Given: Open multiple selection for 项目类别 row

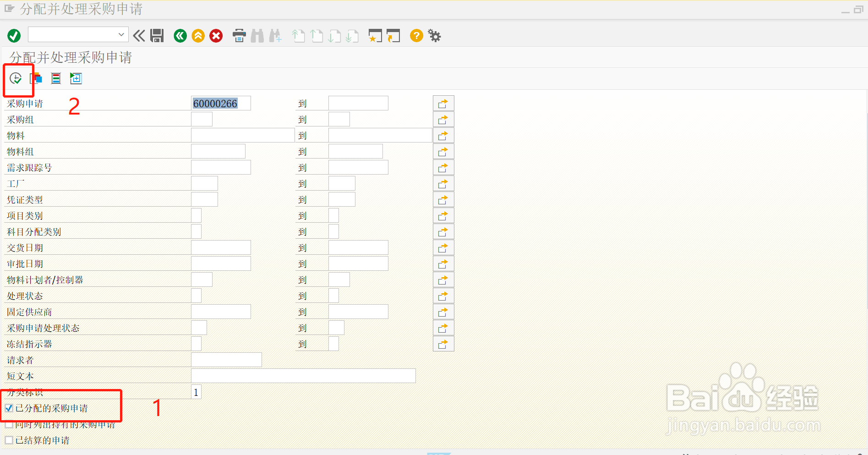Looking at the screenshot, I should 443,216.
